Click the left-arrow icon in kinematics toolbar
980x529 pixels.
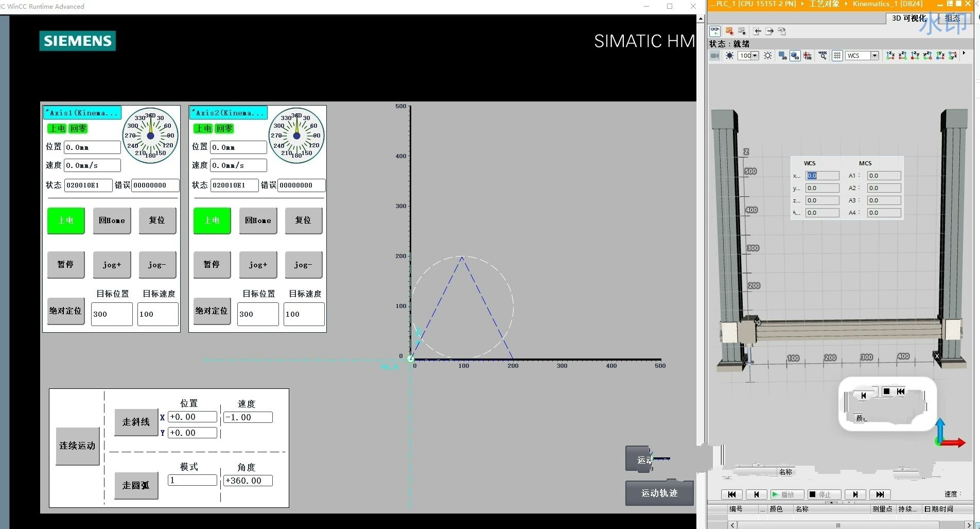[x=757, y=31]
